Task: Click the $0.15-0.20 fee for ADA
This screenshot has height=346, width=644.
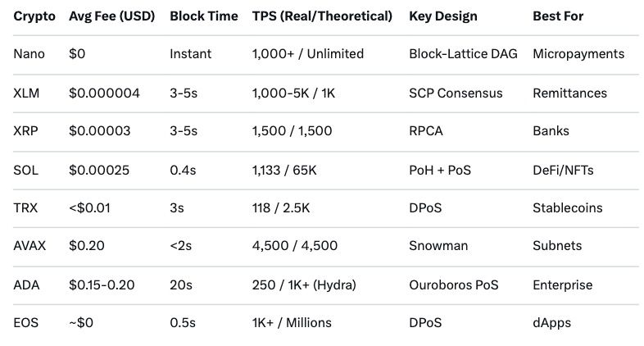Action: [102, 285]
